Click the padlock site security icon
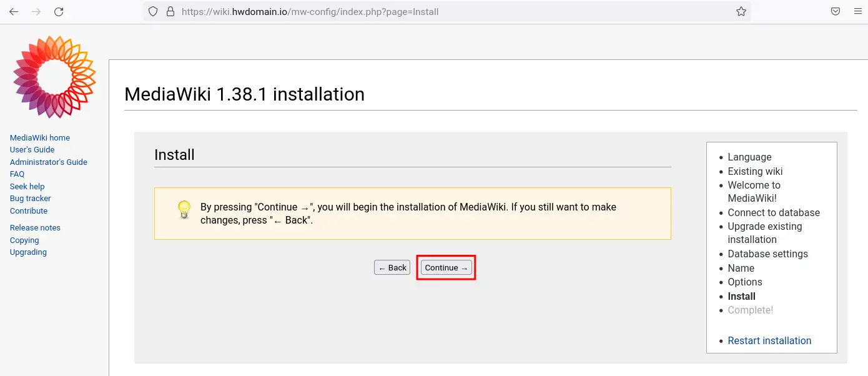Screen dimensions: 868x376 click(x=170, y=11)
